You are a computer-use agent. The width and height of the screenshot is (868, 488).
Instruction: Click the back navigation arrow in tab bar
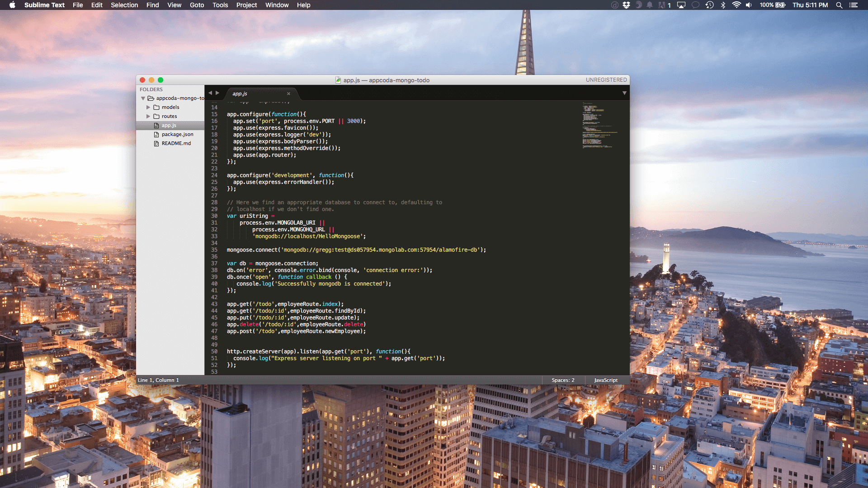click(x=210, y=93)
